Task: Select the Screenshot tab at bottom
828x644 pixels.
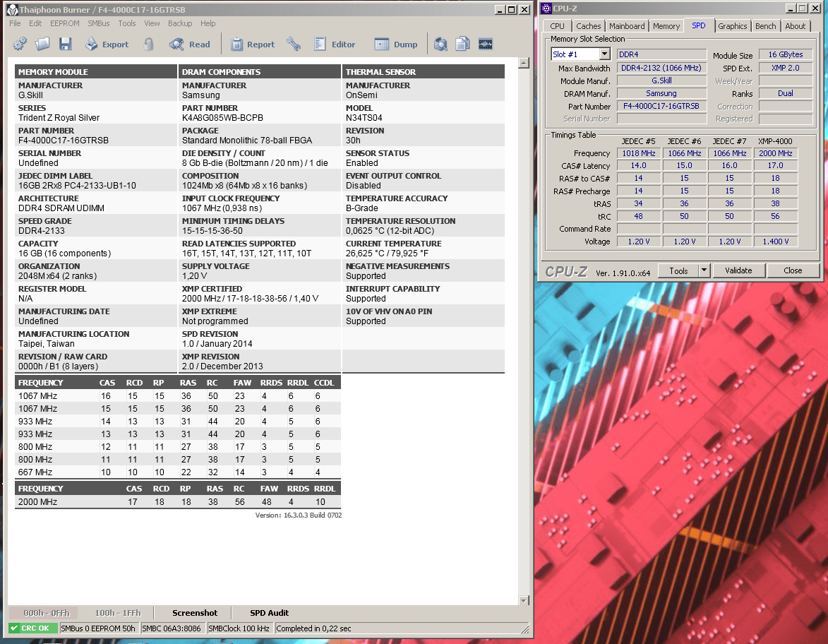Action: click(x=195, y=613)
